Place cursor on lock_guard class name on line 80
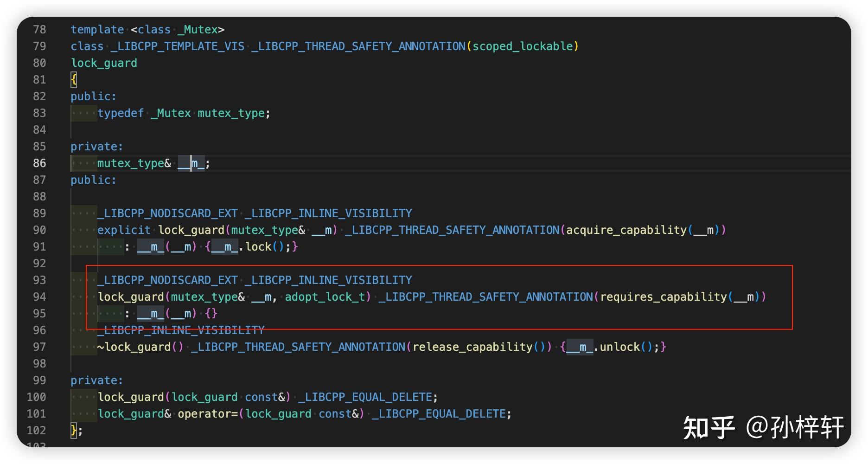868x464 pixels. pyautogui.click(x=104, y=63)
